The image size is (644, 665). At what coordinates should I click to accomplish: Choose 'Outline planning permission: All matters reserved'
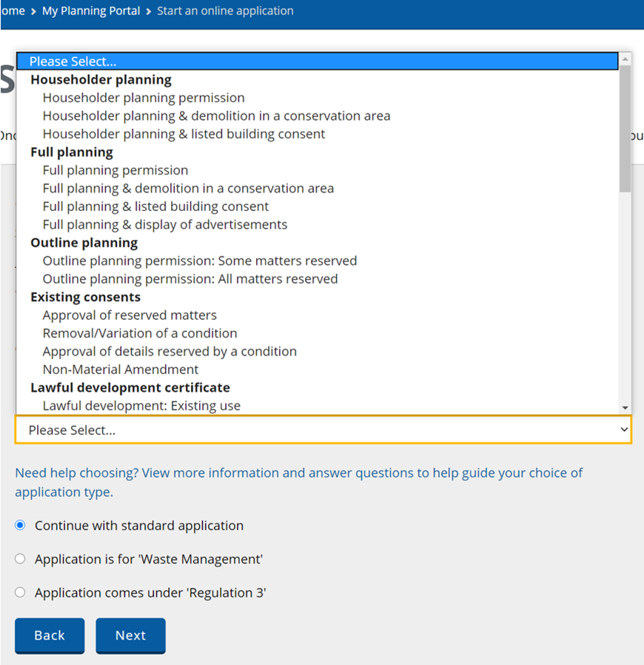(190, 279)
